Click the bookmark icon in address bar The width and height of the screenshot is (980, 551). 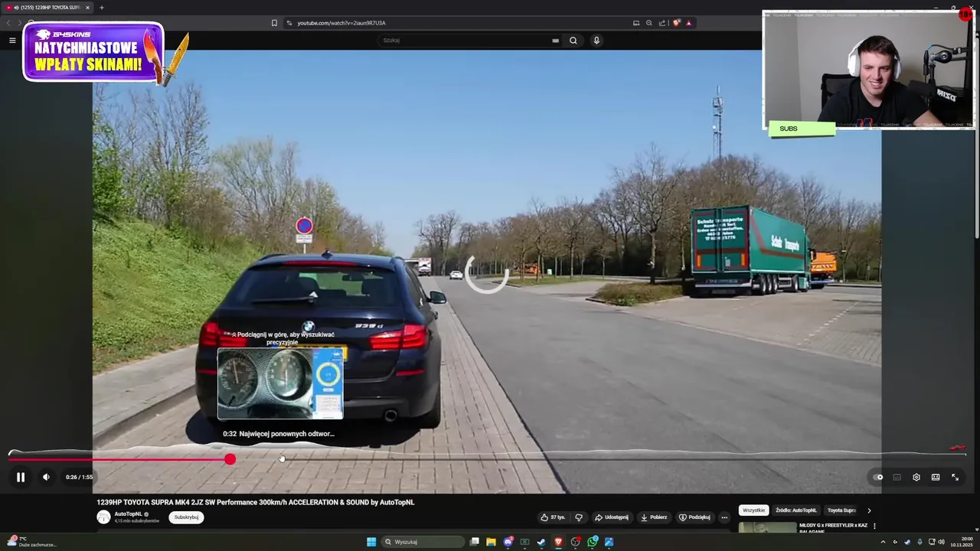(274, 23)
